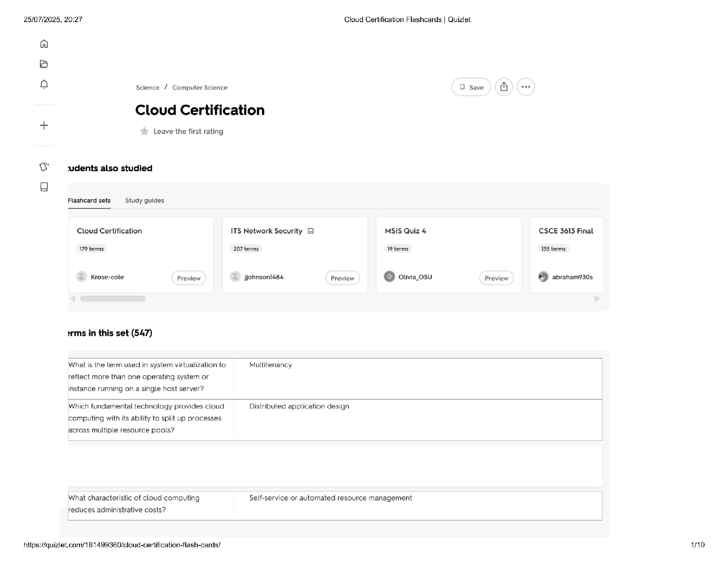Click the horizontal scrollbar thumb
The width and height of the screenshot is (728, 563).
click(113, 299)
